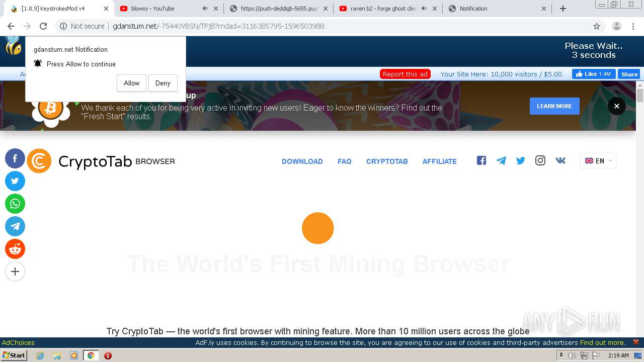
Task: Click the Not secure site info icon
Action: pos(63,26)
